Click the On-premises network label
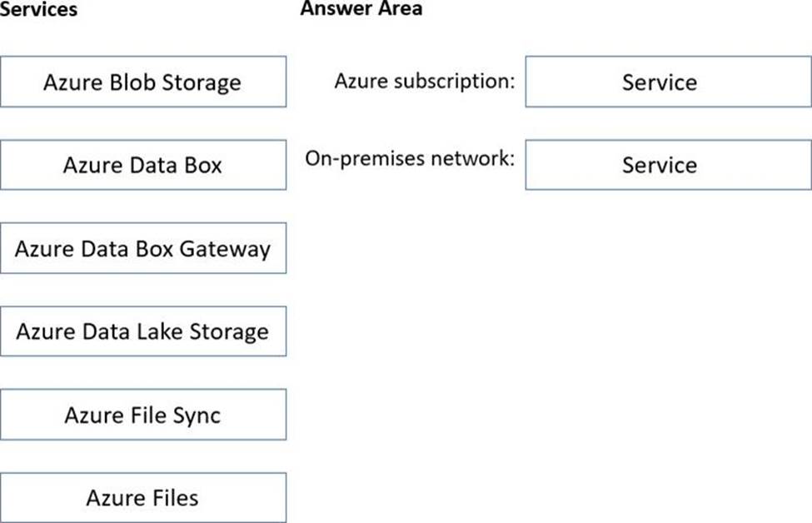Image resolution: width=812 pixels, height=523 pixels. point(410,158)
